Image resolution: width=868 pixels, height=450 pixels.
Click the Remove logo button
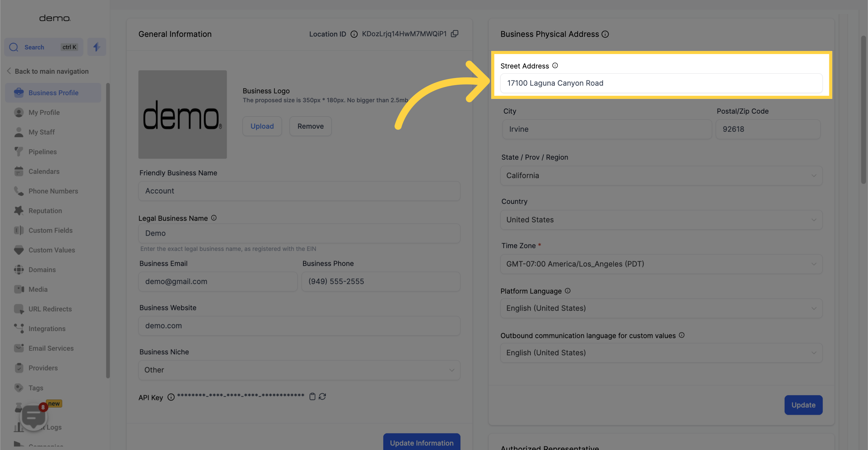pyautogui.click(x=310, y=126)
